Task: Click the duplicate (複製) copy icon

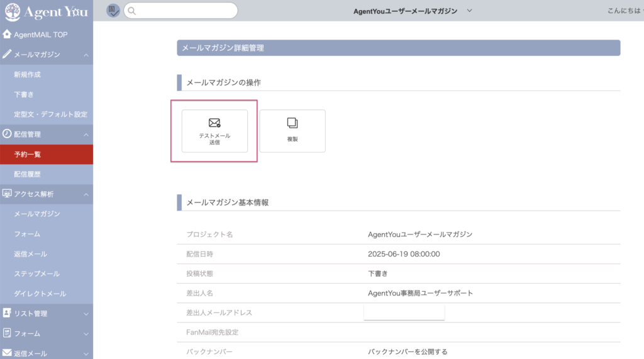Action: (292, 123)
